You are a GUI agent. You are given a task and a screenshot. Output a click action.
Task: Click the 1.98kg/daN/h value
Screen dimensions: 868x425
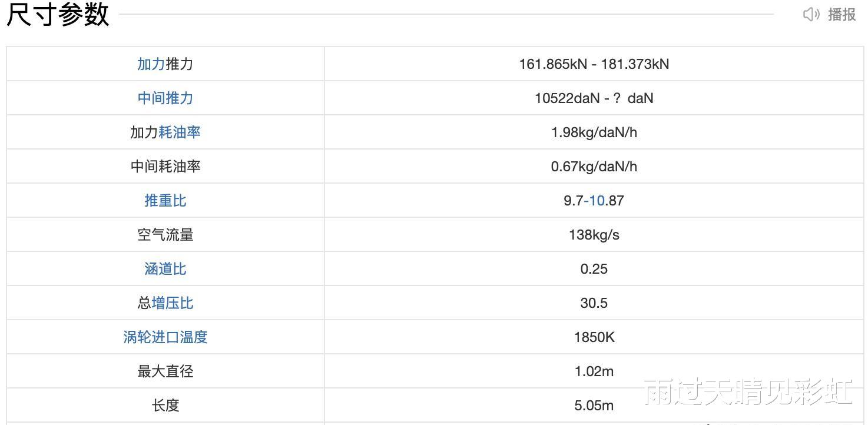click(594, 132)
